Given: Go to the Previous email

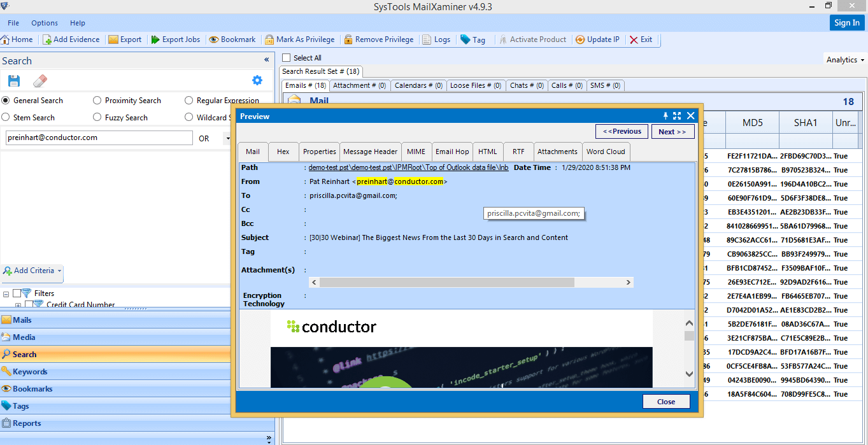Looking at the screenshot, I should (622, 131).
